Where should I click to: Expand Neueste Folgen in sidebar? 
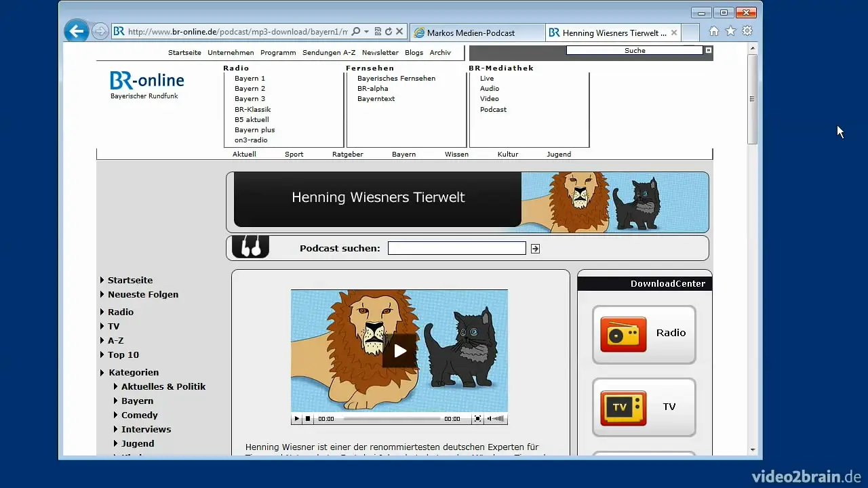(x=139, y=294)
